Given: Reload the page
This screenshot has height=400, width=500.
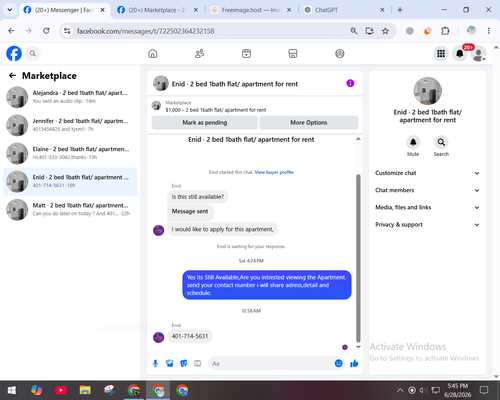Looking at the screenshot, I should (46, 31).
